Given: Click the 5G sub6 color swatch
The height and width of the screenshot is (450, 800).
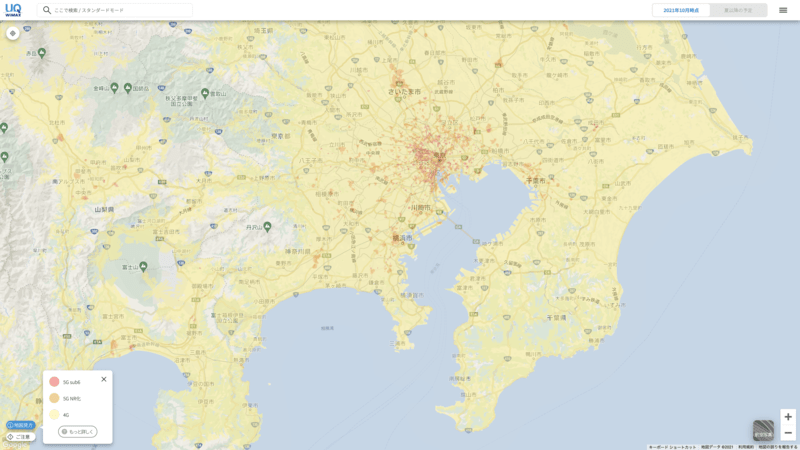Looking at the screenshot, I should tap(54, 382).
